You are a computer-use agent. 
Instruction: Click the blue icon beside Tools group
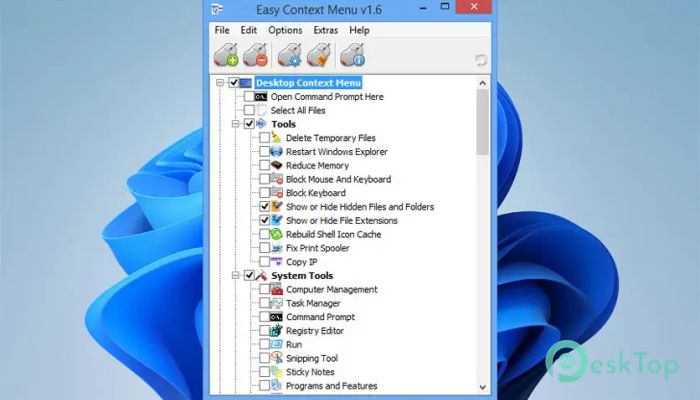262,124
